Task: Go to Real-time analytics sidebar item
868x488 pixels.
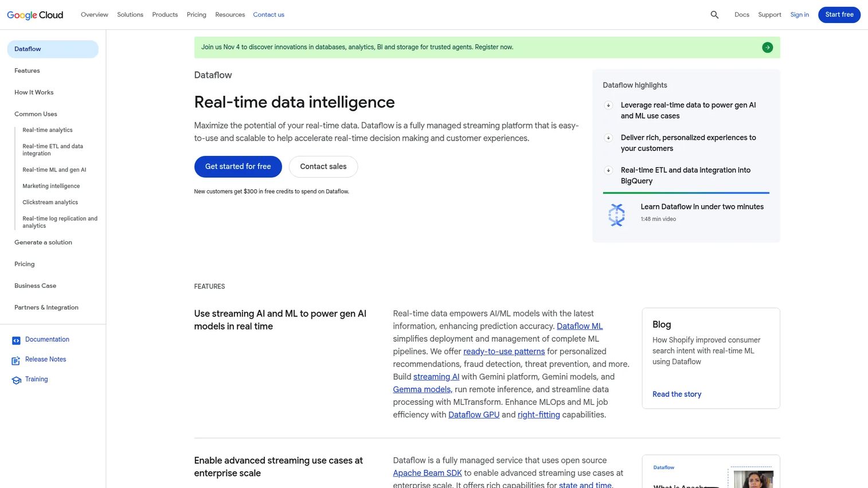Action: (x=48, y=130)
